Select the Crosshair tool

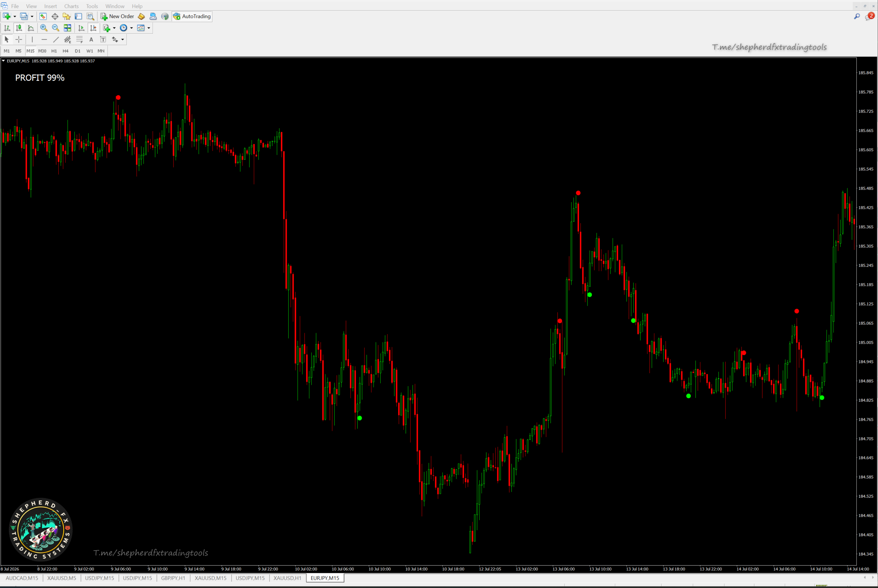[x=19, y=39]
